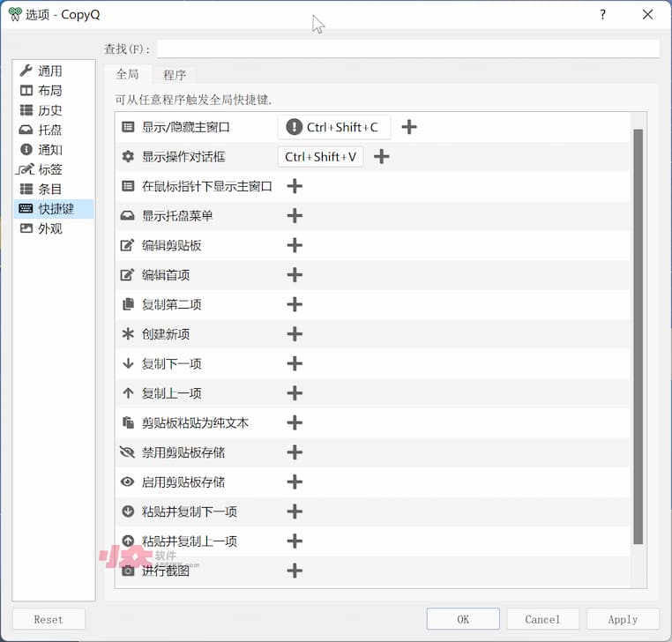
Task: Click the 显示托盘菜单 row label
Action: 177,216
